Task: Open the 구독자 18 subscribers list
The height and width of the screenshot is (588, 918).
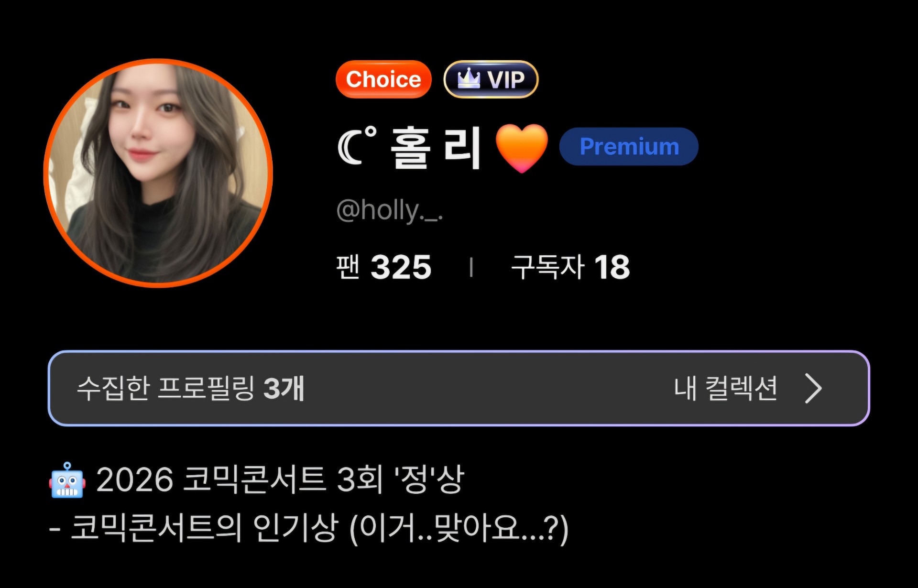Action: (570, 267)
